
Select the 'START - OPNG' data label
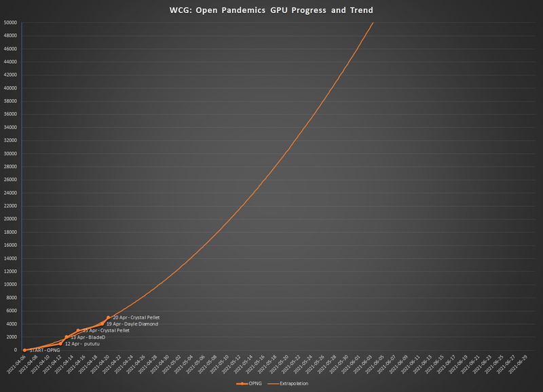(45, 350)
